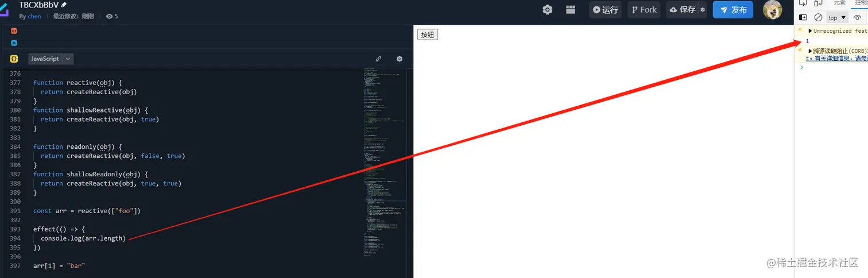Open author profile link chen
Image resolution: width=868 pixels, height=278 pixels.
(34, 16)
